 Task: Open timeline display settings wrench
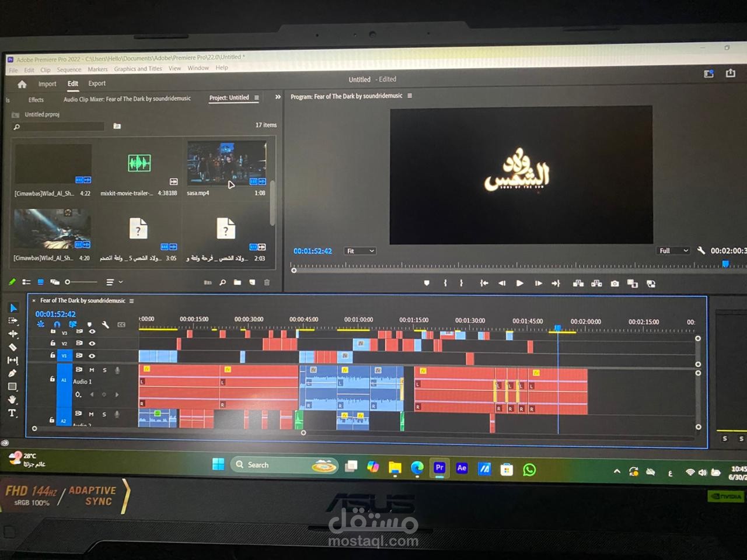106,325
